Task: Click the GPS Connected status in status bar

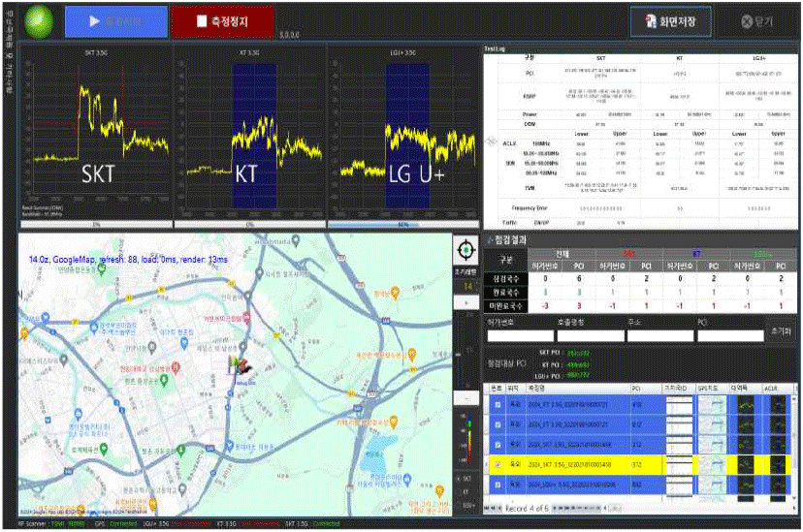Action: [123, 524]
